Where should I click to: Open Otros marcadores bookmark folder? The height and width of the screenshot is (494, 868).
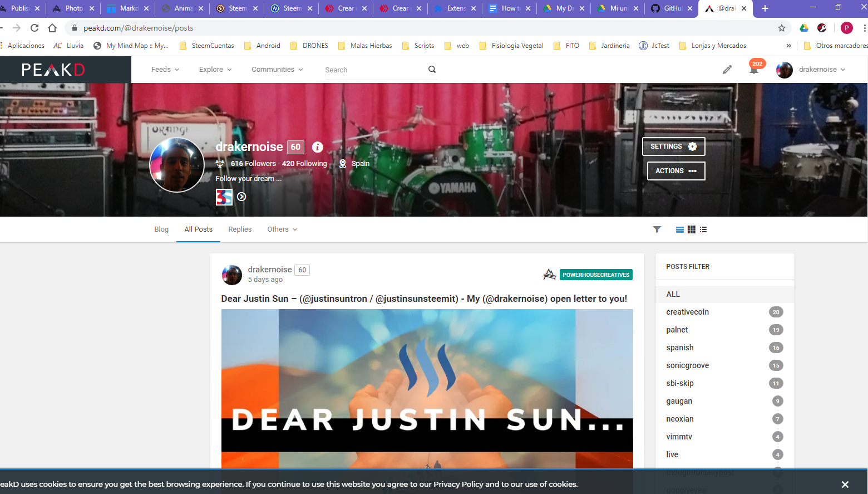pyautogui.click(x=836, y=46)
